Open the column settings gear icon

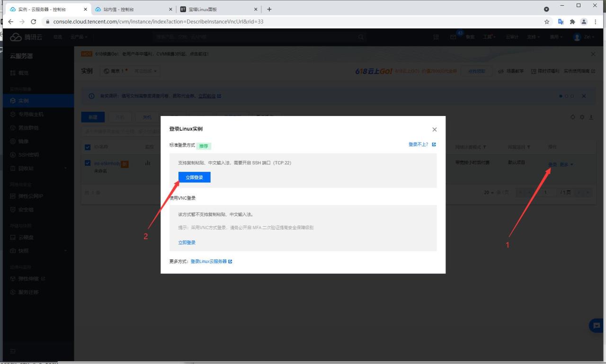(x=582, y=117)
